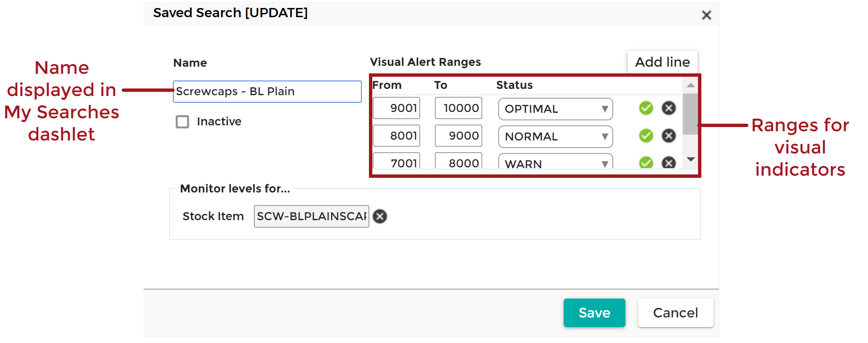This screenshot has width=868, height=343.
Task: Close the Saved Search dialog
Action: point(706,15)
